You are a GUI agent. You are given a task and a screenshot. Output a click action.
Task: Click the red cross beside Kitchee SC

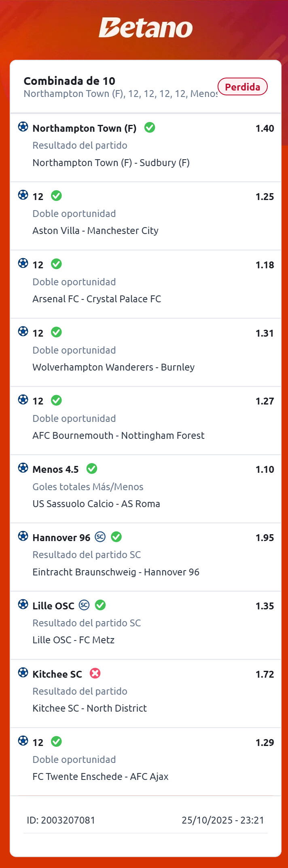(95, 673)
